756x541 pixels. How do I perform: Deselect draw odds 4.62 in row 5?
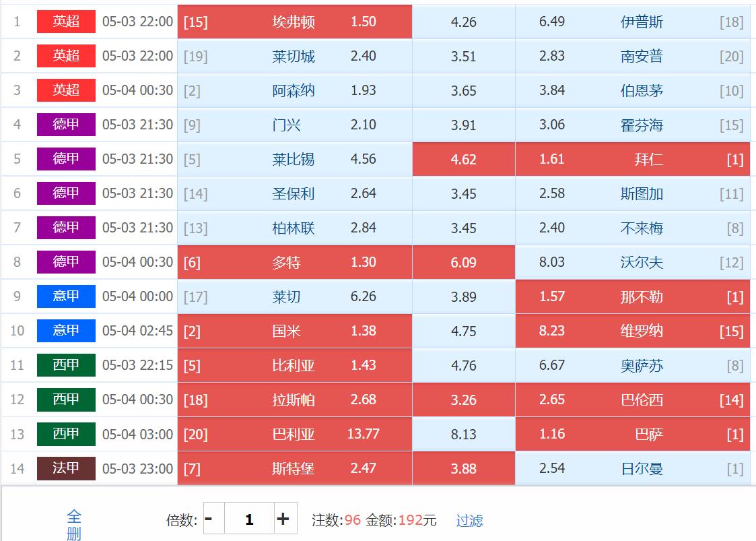[463, 159]
